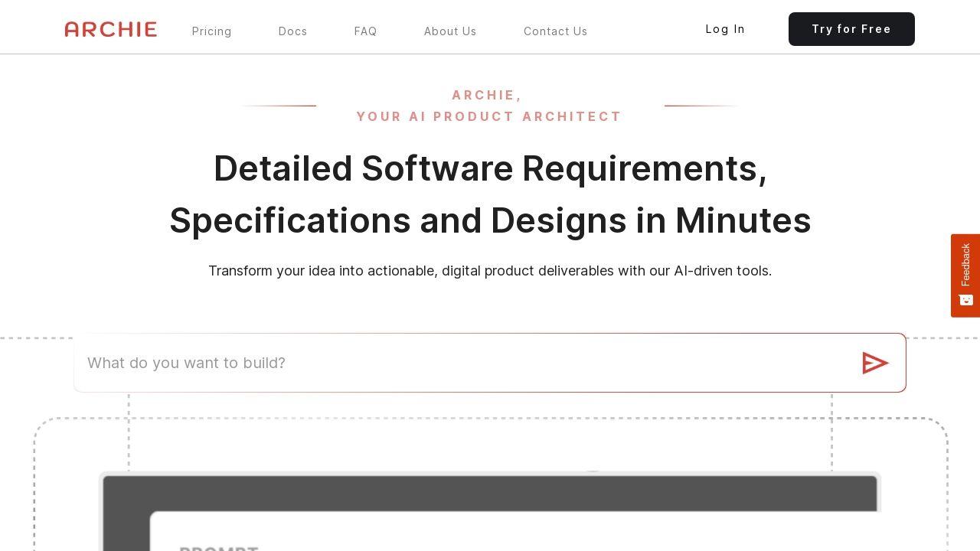Viewport: 980px width, 551px height.
Task: Click 'Specifications and Designs in Minutes' heading line
Action: (490, 220)
